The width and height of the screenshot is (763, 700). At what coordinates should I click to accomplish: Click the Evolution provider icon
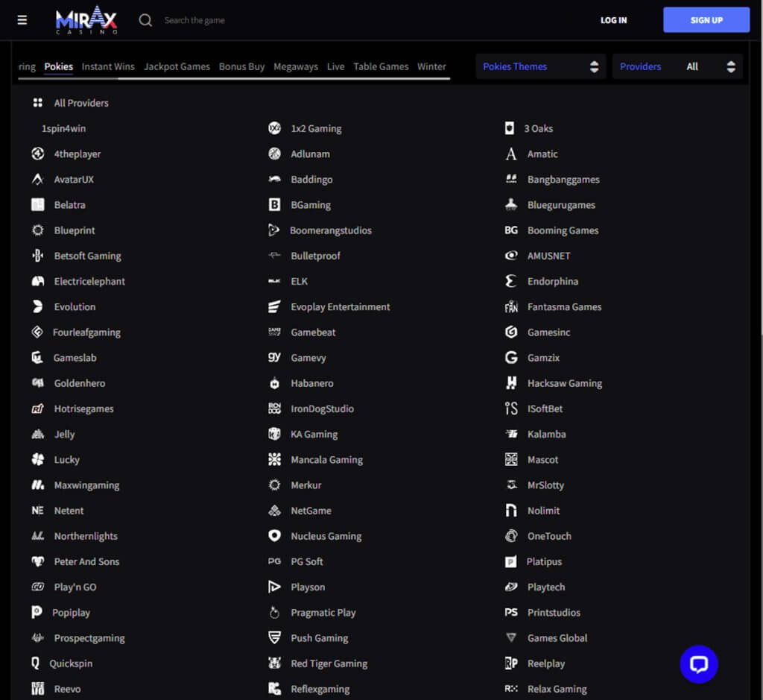click(37, 306)
